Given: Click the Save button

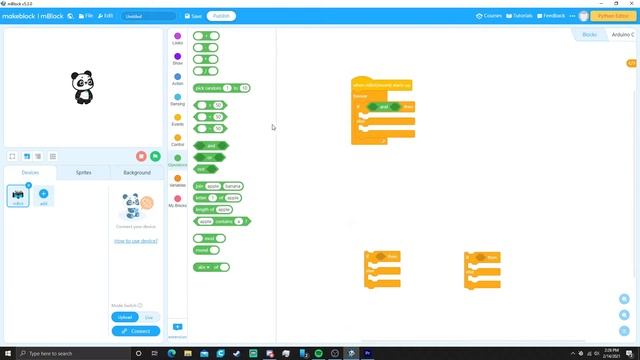Looking at the screenshot, I should point(193,16).
